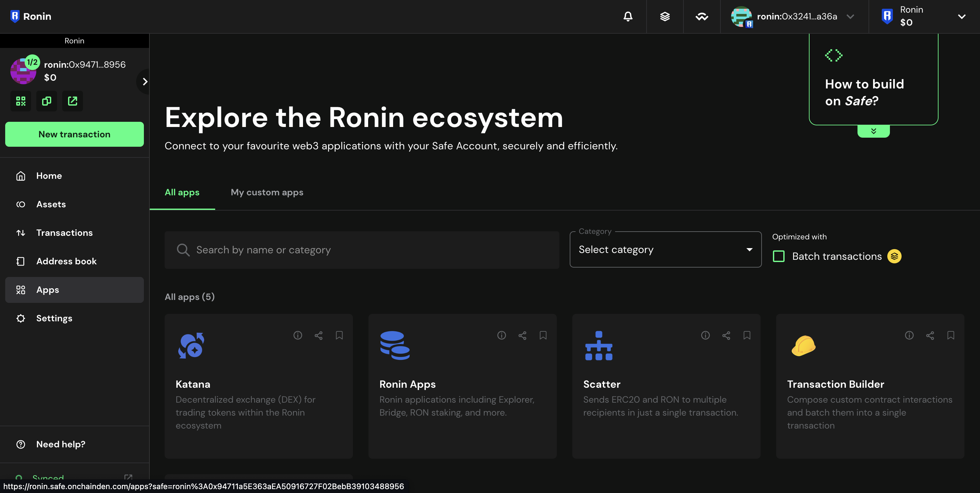Click the Scatter network logo
The image size is (980, 493).
click(599, 346)
